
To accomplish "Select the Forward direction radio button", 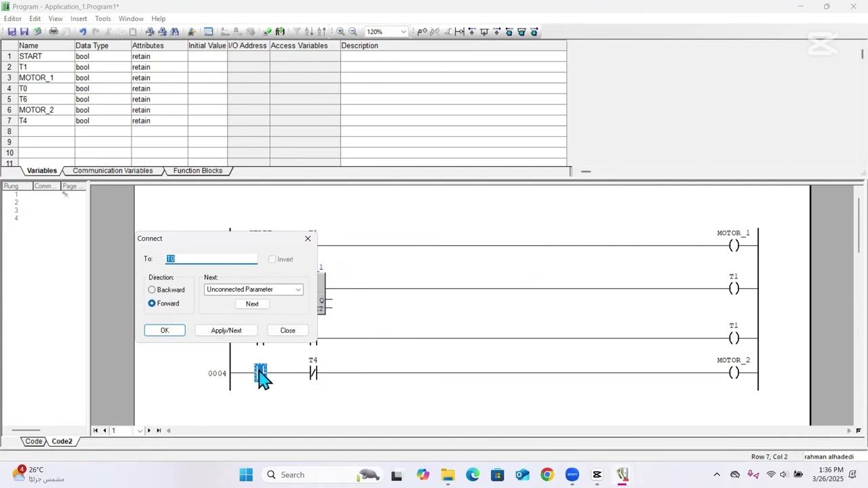I will tap(152, 303).
